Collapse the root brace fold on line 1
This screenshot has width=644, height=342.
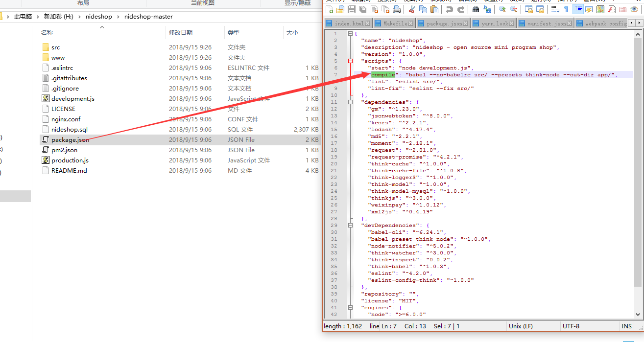point(350,34)
